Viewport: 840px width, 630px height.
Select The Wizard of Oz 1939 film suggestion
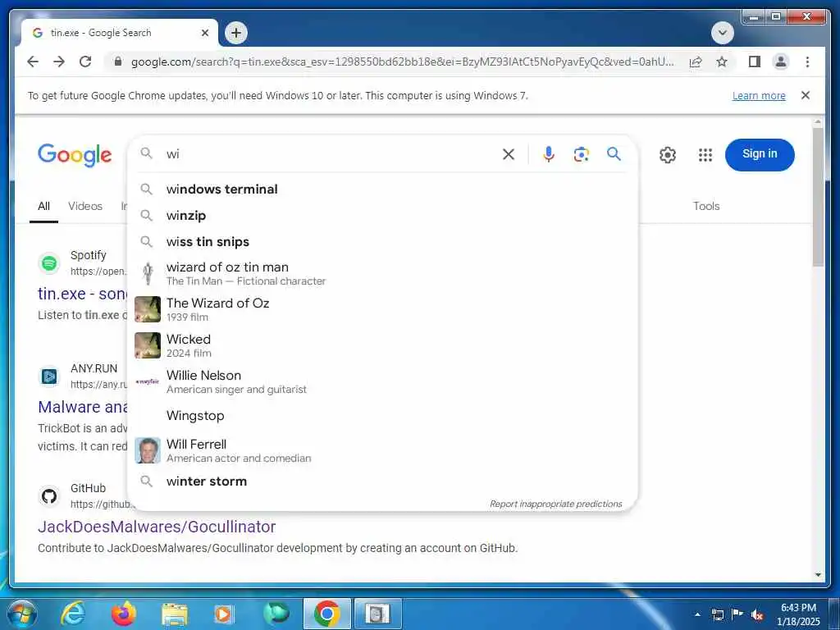point(382,309)
